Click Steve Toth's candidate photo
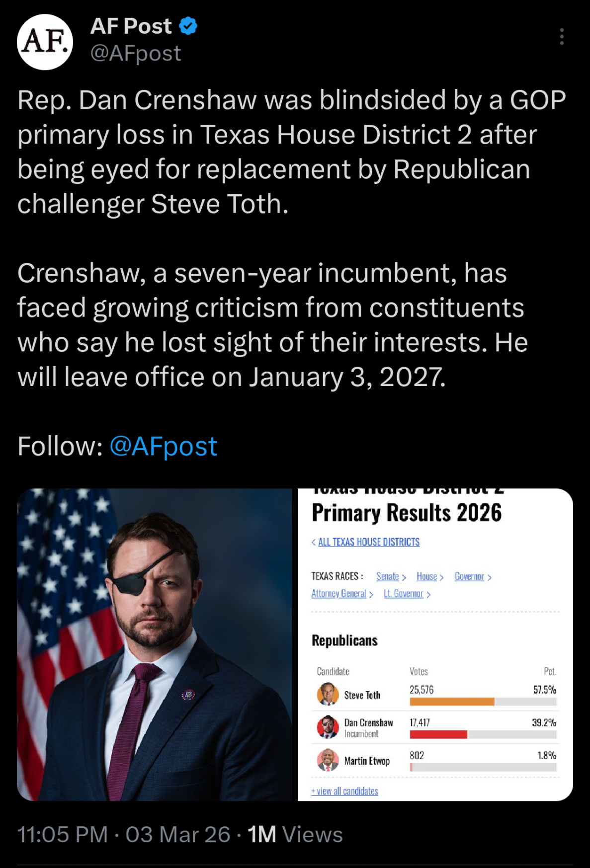The image size is (590, 868). pos(328,694)
